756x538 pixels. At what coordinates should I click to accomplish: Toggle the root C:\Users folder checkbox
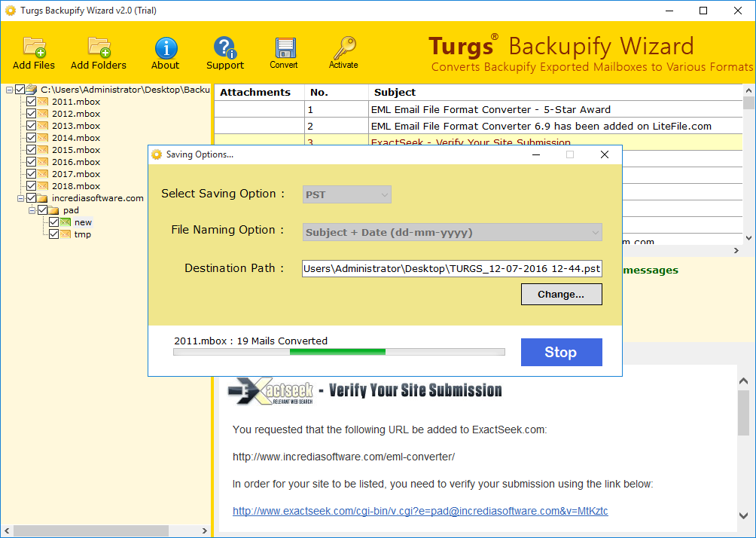coord(20,89)
